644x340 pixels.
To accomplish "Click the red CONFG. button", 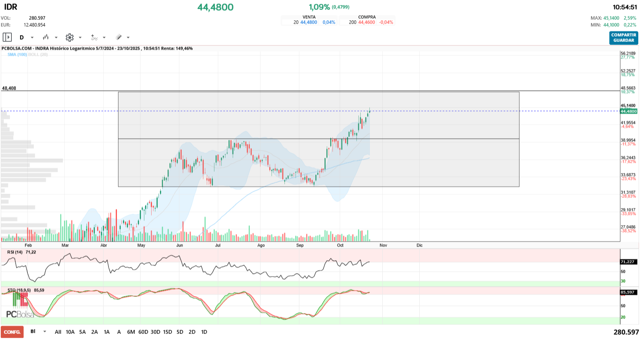I will [x=12, y=332].
